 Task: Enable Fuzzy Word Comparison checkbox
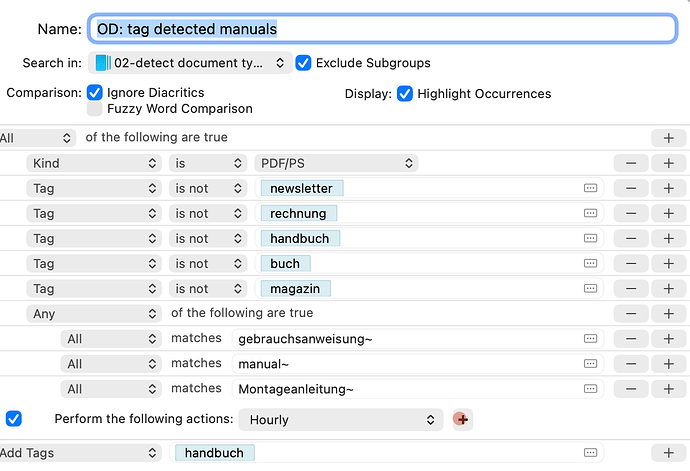pos(95,108)
